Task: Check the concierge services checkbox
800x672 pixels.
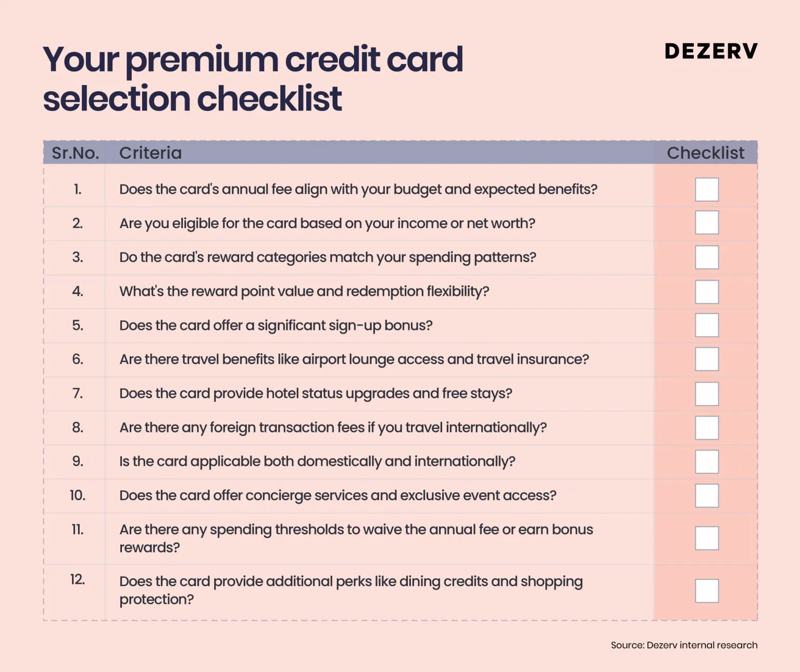Action: (707, 495)
